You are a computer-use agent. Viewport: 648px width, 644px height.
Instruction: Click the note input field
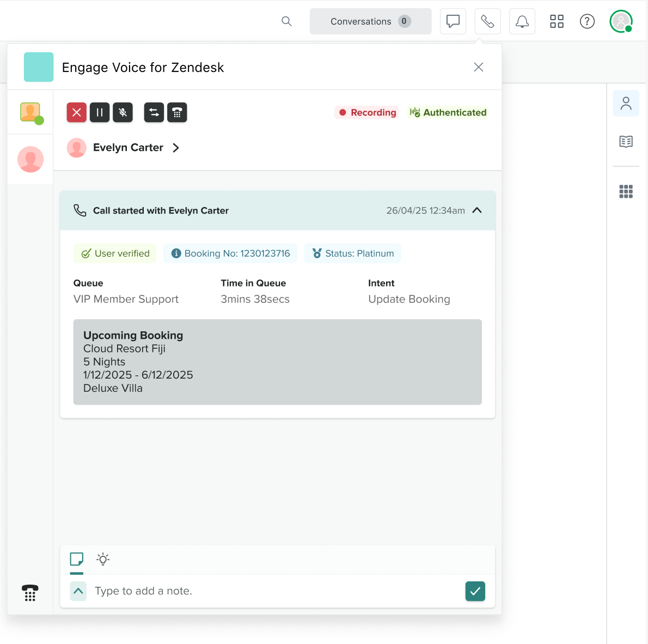click(276, 591)
